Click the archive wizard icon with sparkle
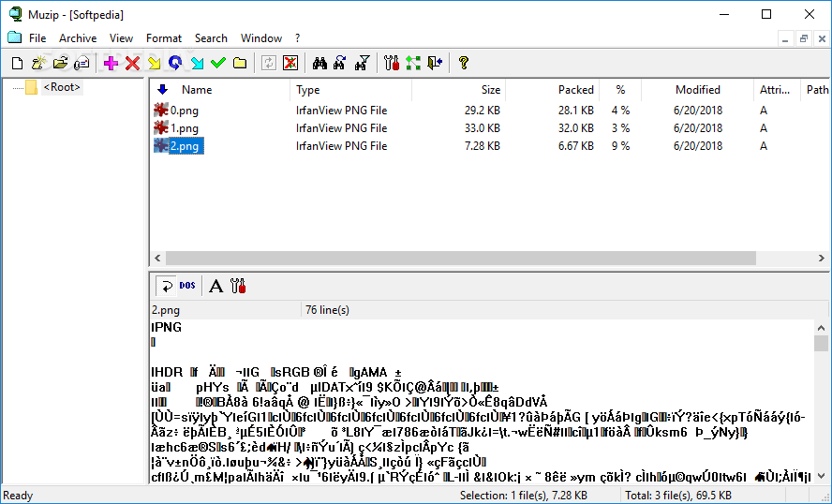Image resolution: width=832 pixels, height=504 pixels. coord(38,63)
